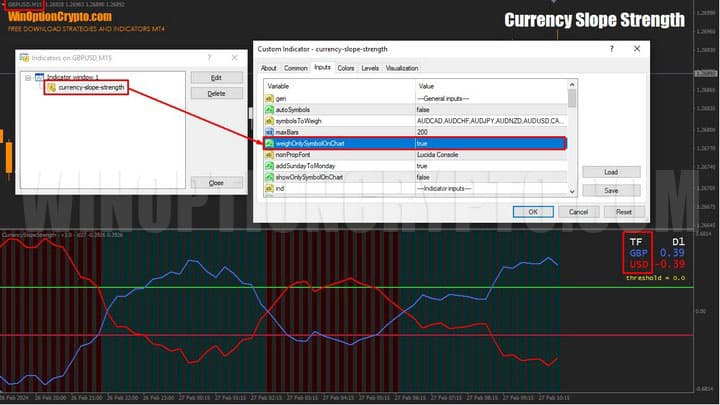
Task: Click maxBars value '200'
Action: coord(422,132)
